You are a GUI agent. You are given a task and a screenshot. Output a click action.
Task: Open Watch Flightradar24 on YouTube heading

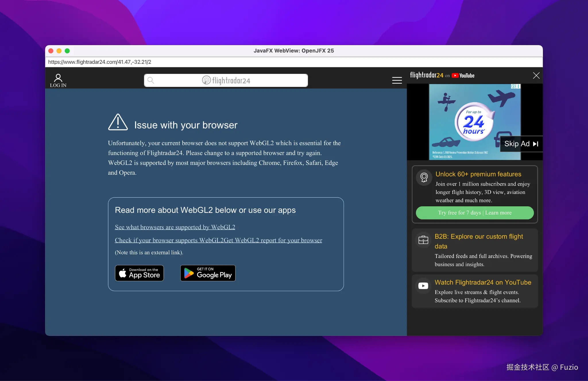483,282
